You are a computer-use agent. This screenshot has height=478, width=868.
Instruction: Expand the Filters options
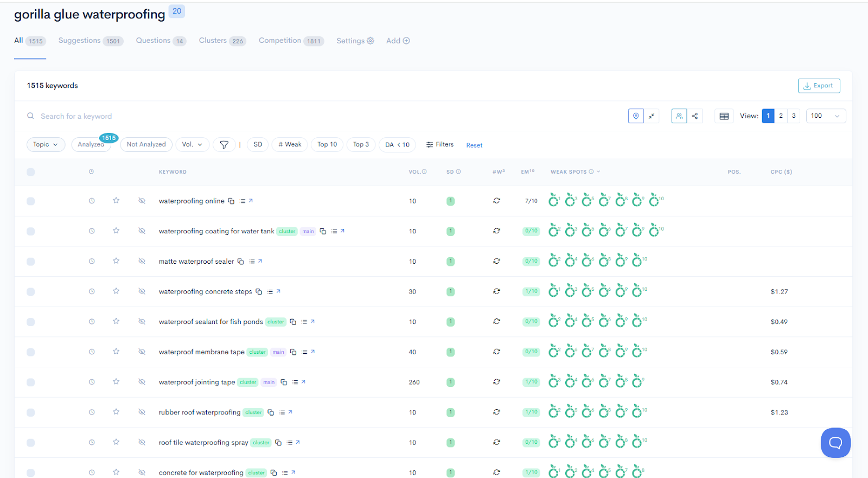click(x=440, y=144)
